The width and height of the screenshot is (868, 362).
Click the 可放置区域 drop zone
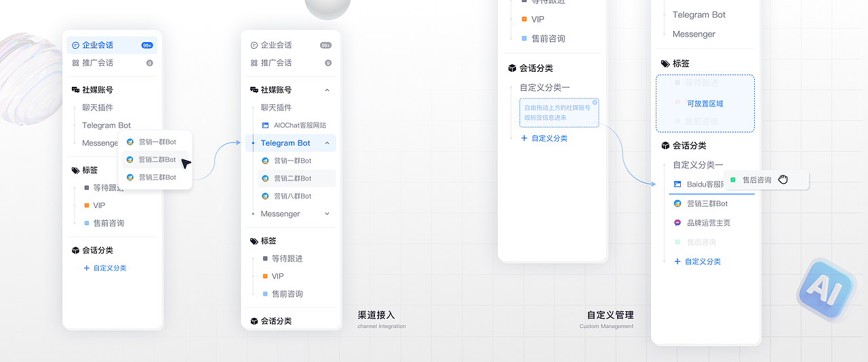tap(705, 104)
